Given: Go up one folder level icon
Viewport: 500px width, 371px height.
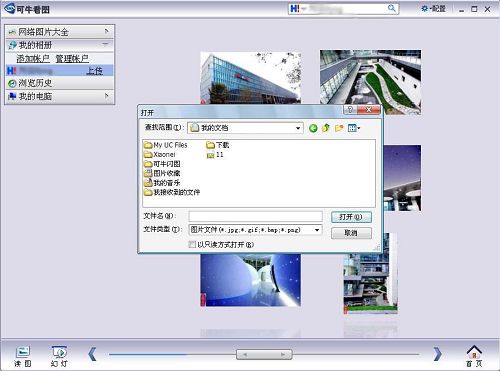Looking at the screenshot, I should coord(326,128).
